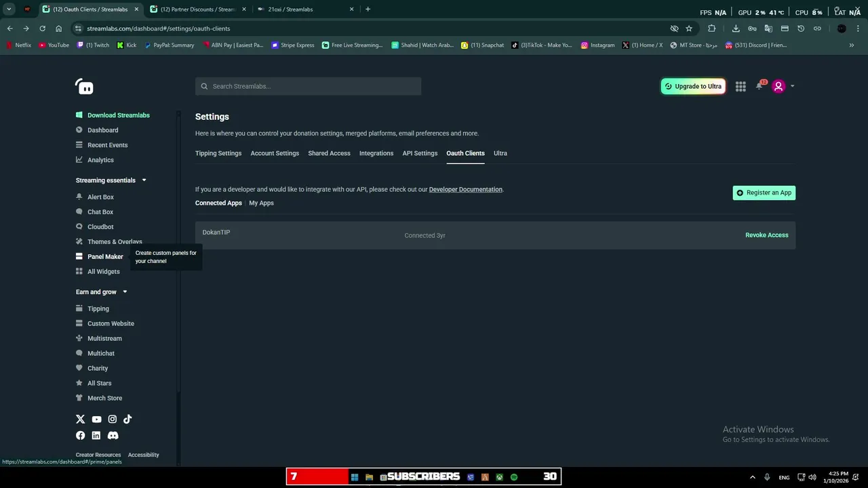Screen dimensions: 868x488
Task: Open the browser extensions puzzle icon
Action: tap(711, 28)
